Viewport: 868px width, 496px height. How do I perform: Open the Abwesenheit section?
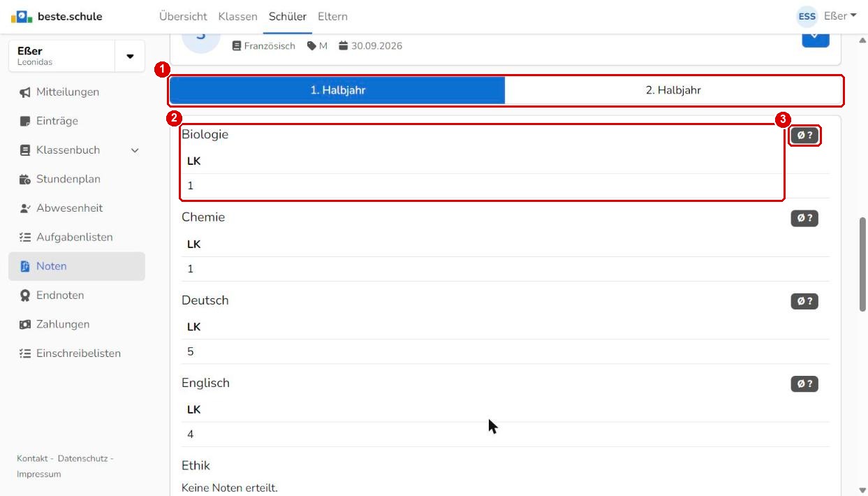coord(77,208)
